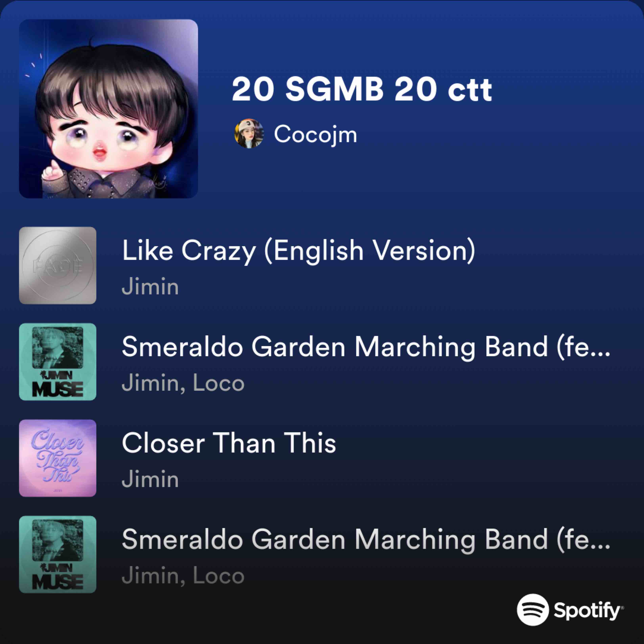
Task: Play Like Crazy (English Version) track title
Action: tap(298, 251)
